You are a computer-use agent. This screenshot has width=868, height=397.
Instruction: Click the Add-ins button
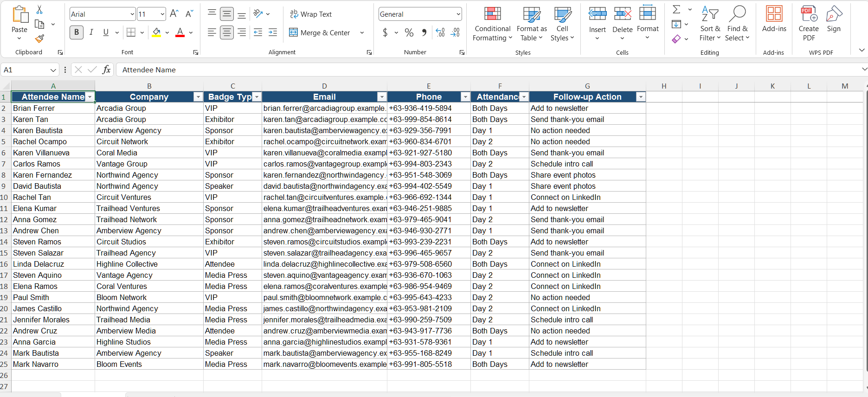[x=774, y=19]
